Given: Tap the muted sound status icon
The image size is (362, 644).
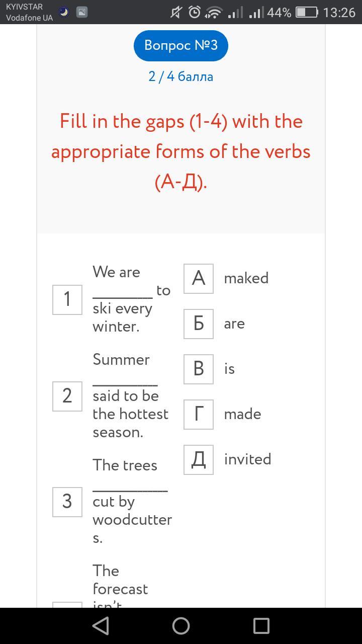Looking at the screenshot, I should click(176, 12).
